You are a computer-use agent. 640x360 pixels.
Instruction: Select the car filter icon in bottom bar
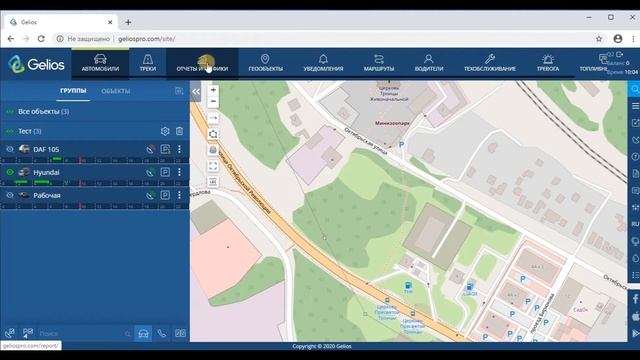[143, 333]
